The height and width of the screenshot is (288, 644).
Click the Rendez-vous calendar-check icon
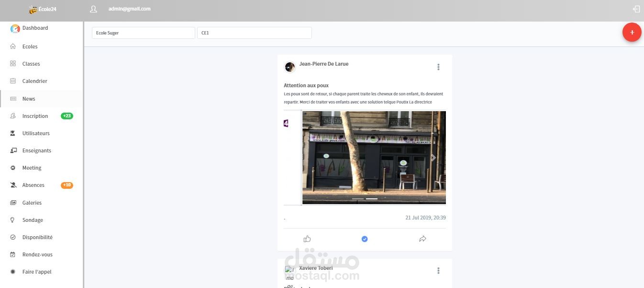[x=13, y=254]
